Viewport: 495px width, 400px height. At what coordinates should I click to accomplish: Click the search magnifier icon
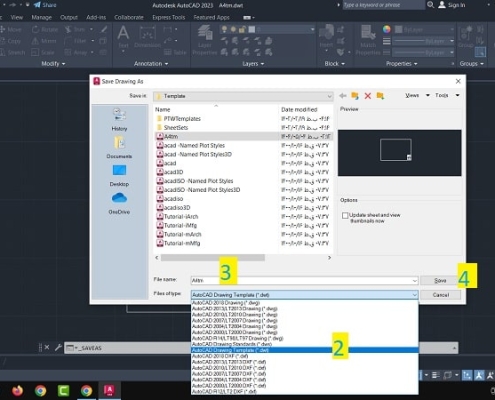(431, 5)
